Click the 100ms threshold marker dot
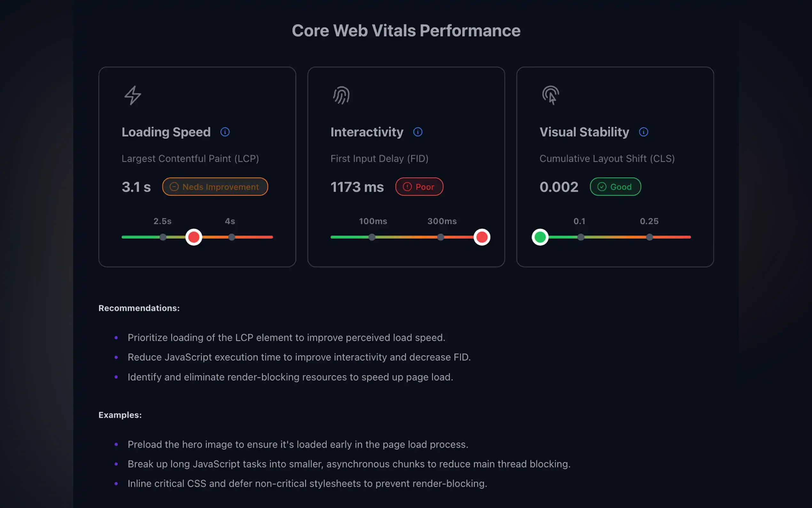812x508 pixels. [x=372, y=237]
